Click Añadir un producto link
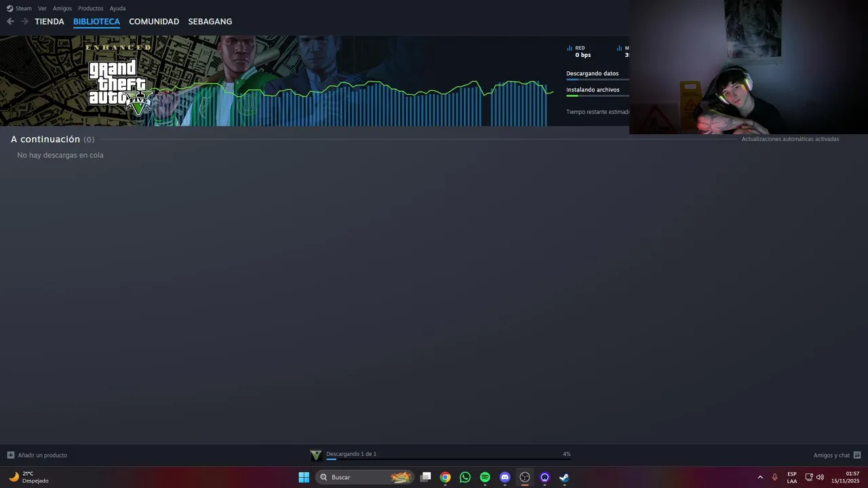The height and width of the screenshot is (488, 868). pyautogui.click(x=43, y=455)
